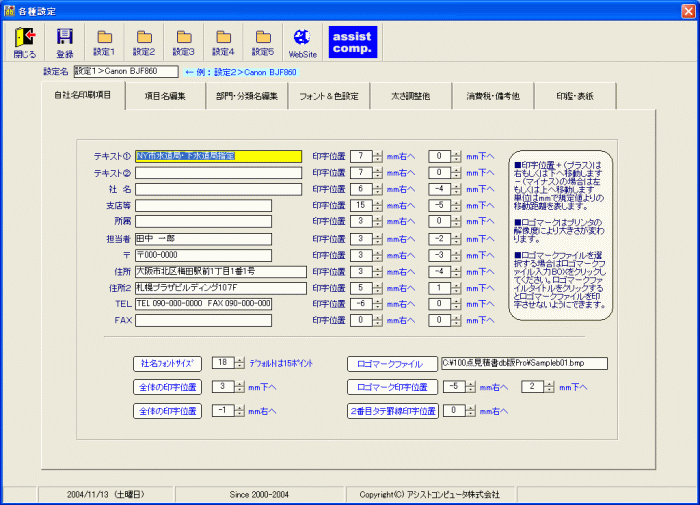Image resolution: width=700 pixels, height=505 pixels.
Task: Adjust FAX mm右へ spinner
Action: point(378,320)
